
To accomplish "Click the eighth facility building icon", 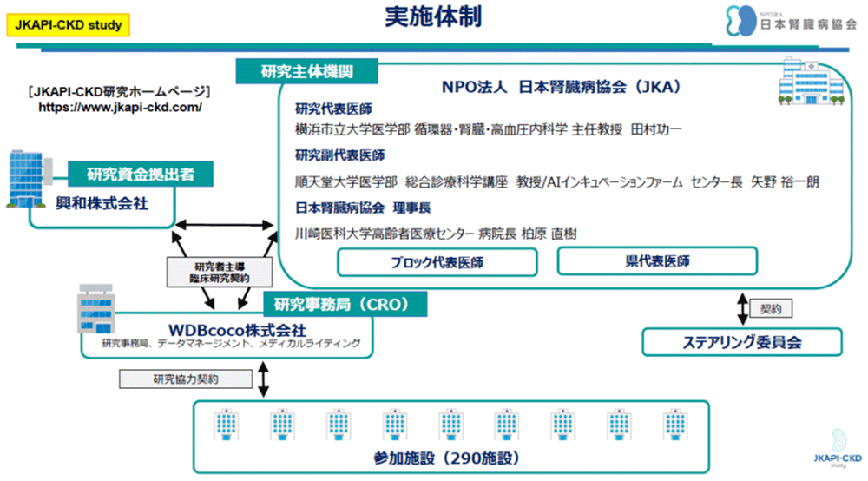I will click(x=619, y=425).
